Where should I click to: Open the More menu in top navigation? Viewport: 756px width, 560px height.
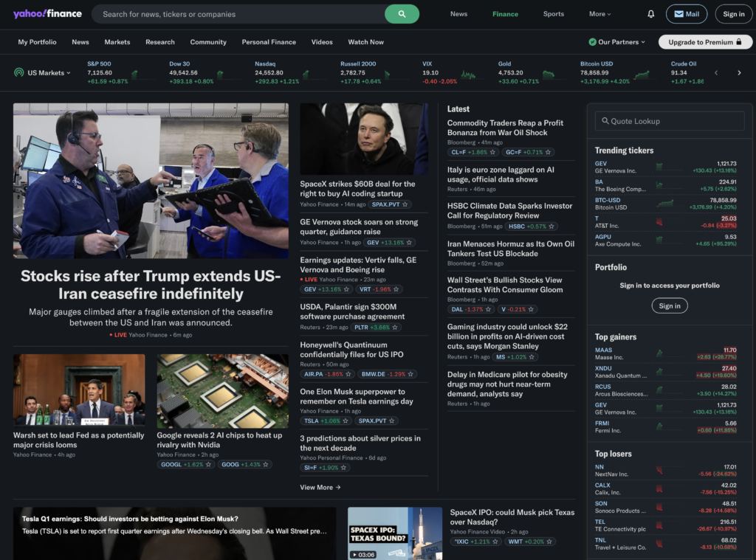coord(599,14)
